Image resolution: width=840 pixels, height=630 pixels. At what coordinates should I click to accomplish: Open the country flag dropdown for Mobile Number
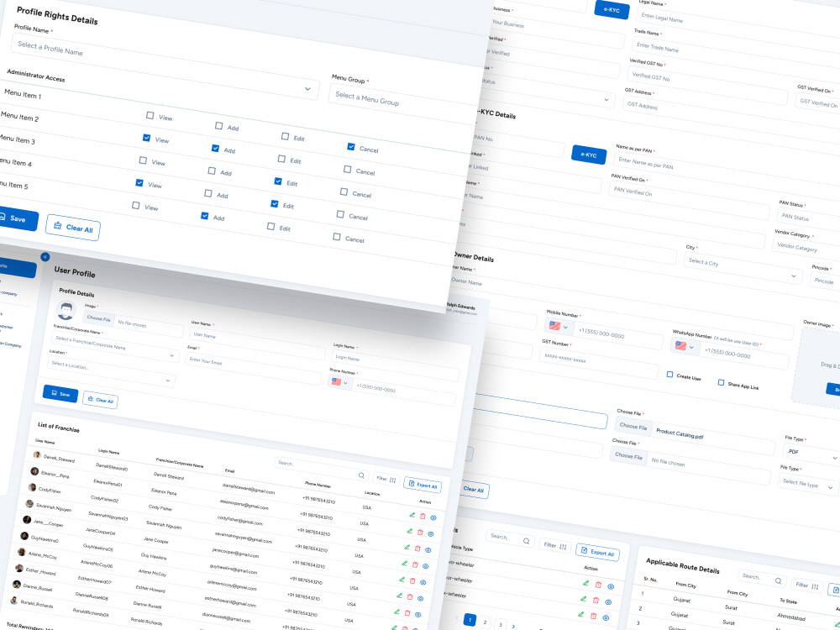[x=559, y=326]
